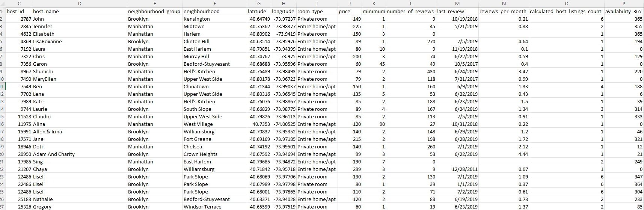Select column D header
644x210 pixels.
80,3
